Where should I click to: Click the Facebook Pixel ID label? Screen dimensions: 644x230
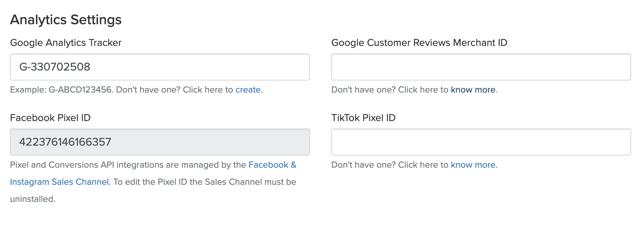point(50,118)
